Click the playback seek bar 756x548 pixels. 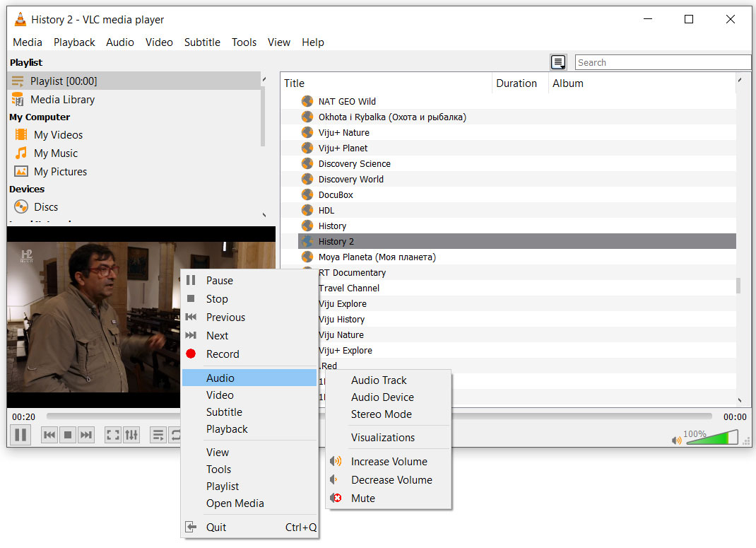coord(379,416)
